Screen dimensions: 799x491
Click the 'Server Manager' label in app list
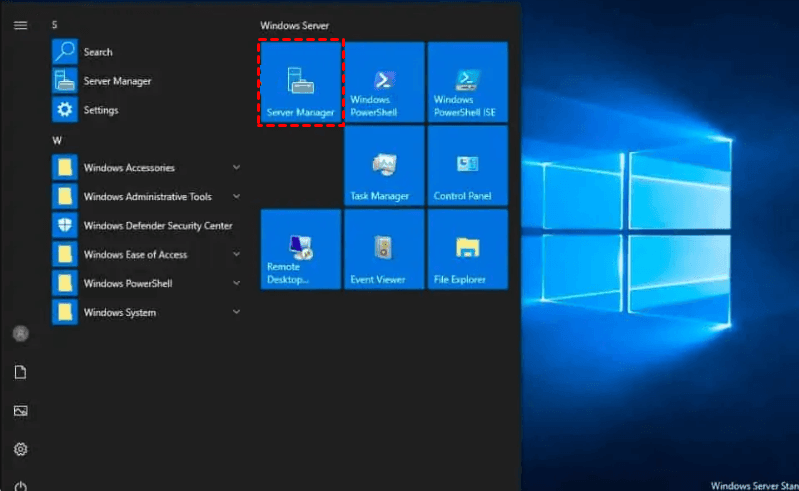(x=117, y=81)
